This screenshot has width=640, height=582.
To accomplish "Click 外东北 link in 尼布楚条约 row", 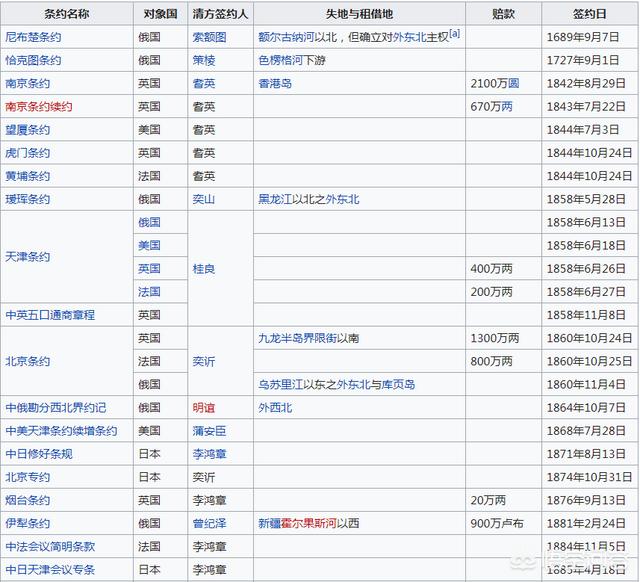I will 409,37.
